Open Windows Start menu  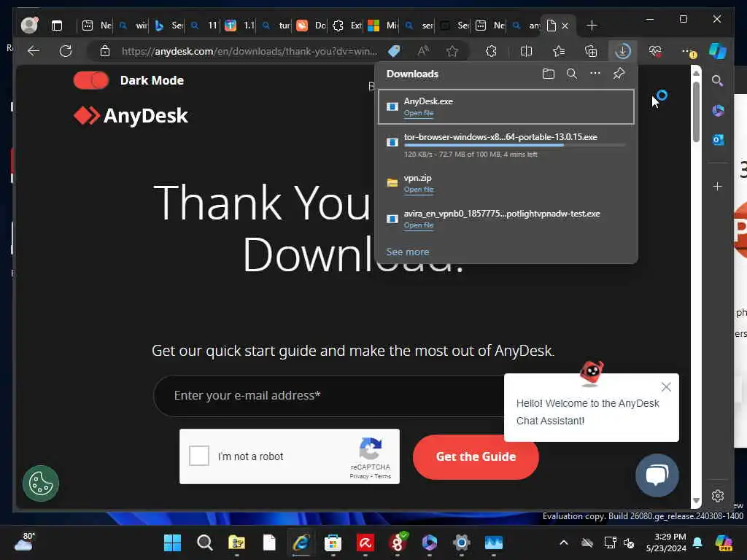172,542
